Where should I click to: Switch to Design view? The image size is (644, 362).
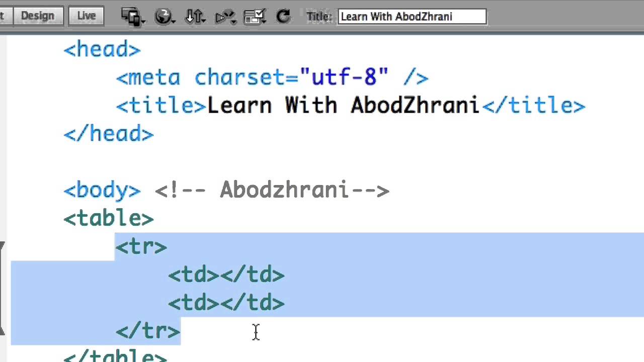(37, 16)
